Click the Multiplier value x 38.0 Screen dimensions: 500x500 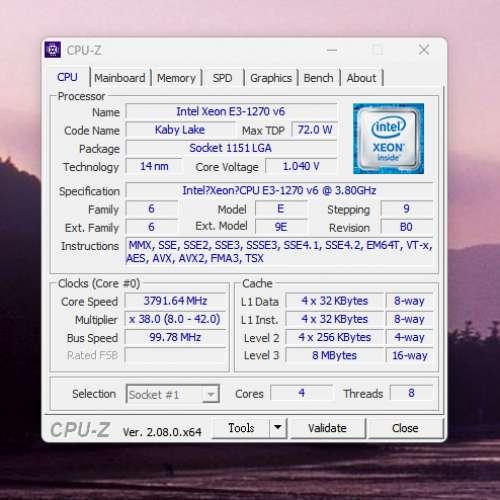click(x=175, y=319)
